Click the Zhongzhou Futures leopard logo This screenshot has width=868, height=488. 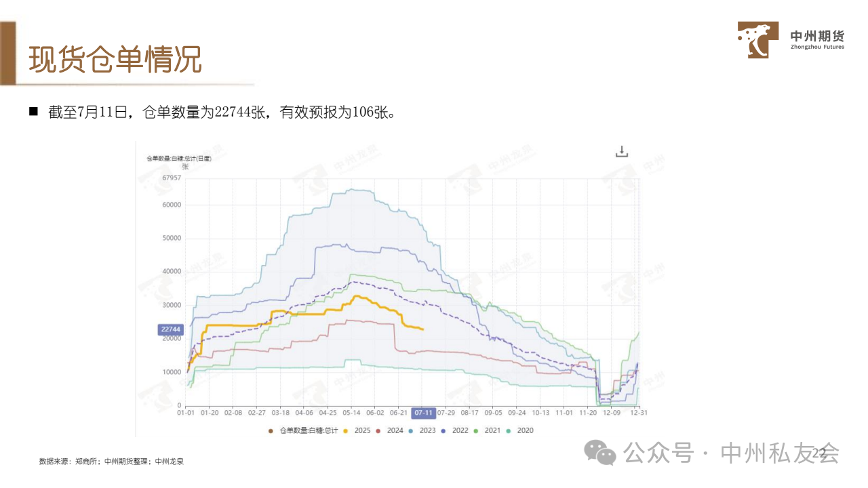(x=758, y=40)
